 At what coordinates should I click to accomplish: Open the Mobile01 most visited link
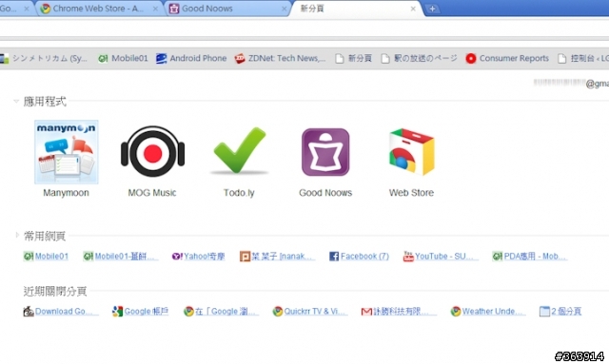[46, 257]
